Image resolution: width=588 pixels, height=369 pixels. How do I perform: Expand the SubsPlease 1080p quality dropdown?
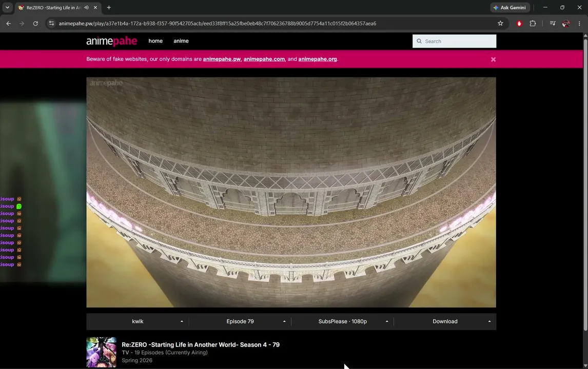click(342, 321)
